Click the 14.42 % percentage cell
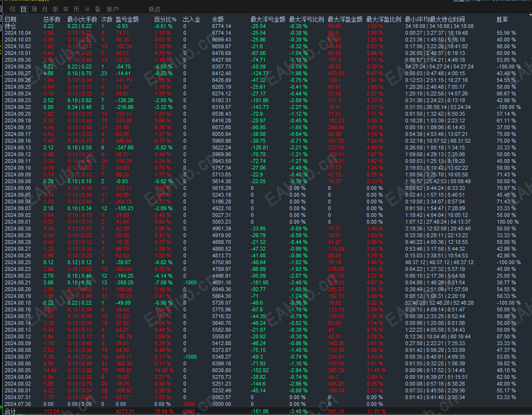This screenshot has height=415, width=532. 164,370
